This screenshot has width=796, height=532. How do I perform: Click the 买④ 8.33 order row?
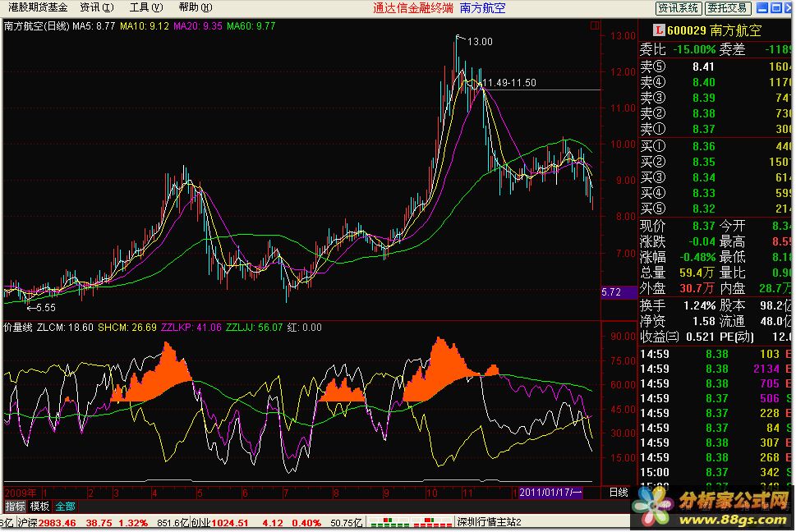(715, 193)
